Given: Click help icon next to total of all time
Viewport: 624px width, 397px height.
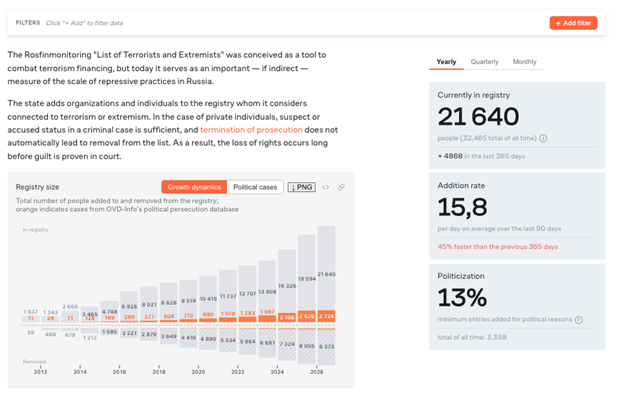Looking at the screenshot, I should 543,138.
